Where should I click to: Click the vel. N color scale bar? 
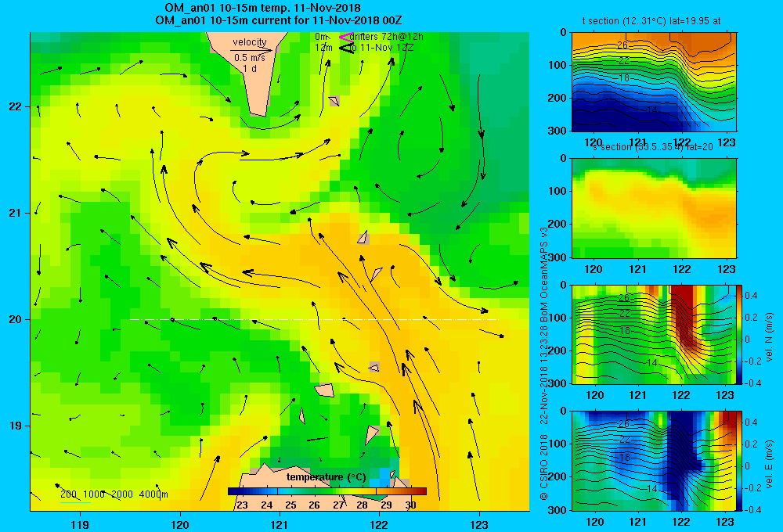click(x=739, y=334)
